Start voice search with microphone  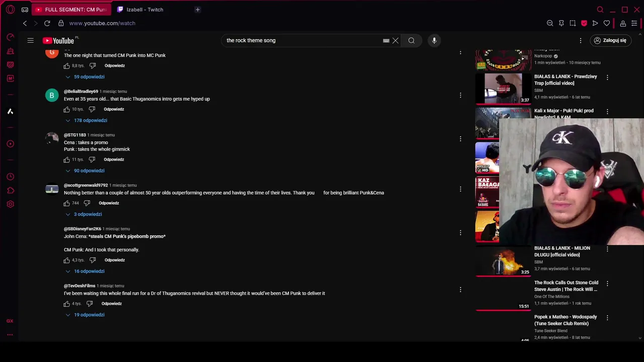[434, 40]
